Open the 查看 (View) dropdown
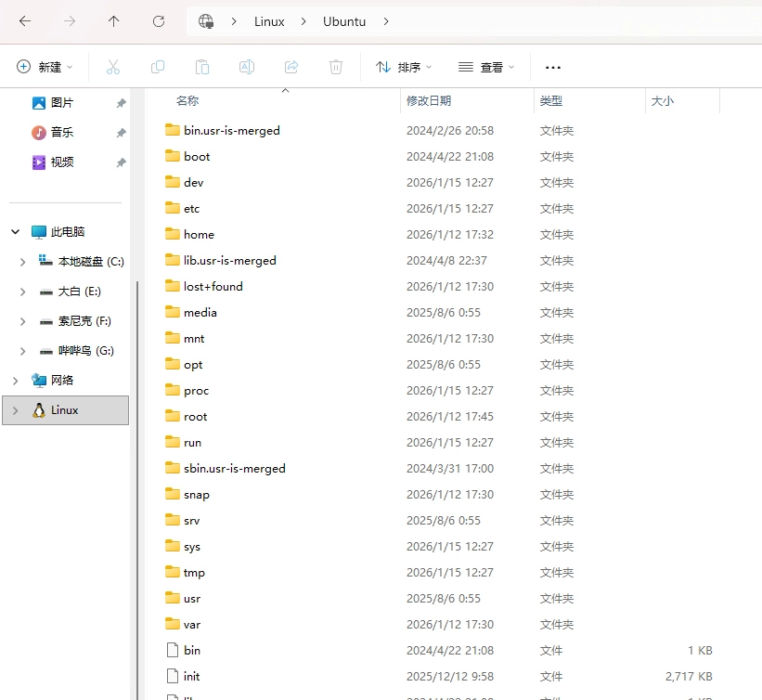This screenshot has width=762, height=700. [486, 67]
